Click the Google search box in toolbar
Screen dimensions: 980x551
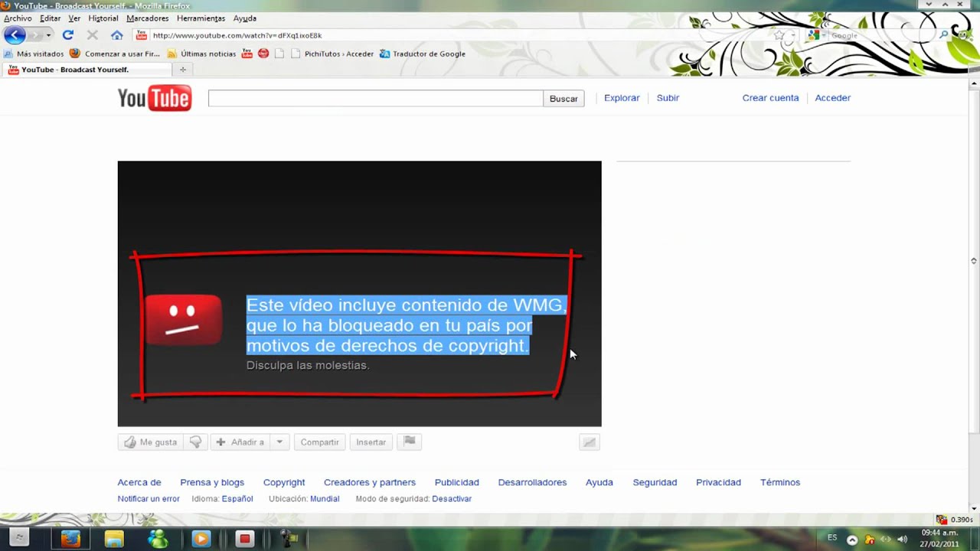[x=880, y=35]
